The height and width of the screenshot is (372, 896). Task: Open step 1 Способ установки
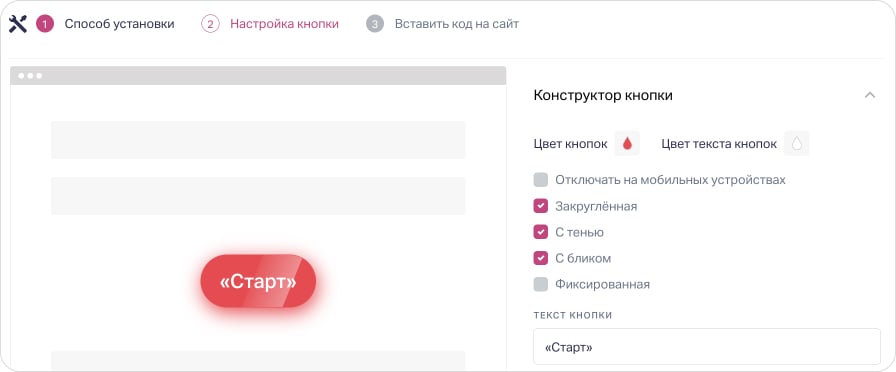(106, 24)
